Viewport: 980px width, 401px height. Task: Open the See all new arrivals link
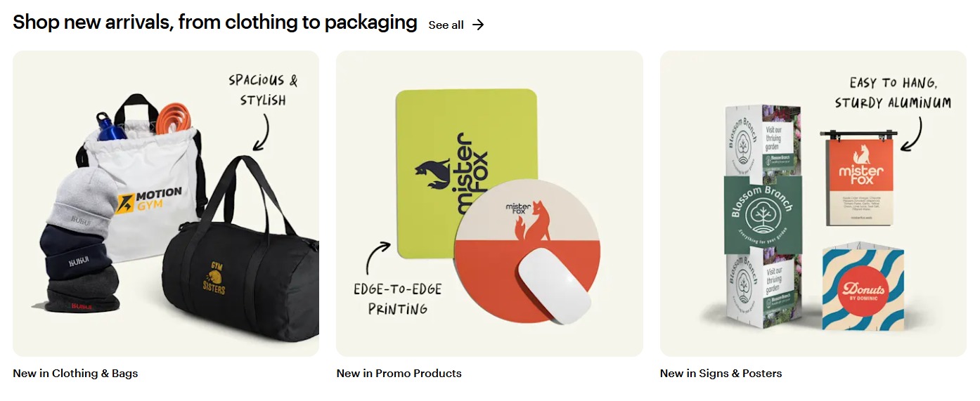tap(446, 25)
